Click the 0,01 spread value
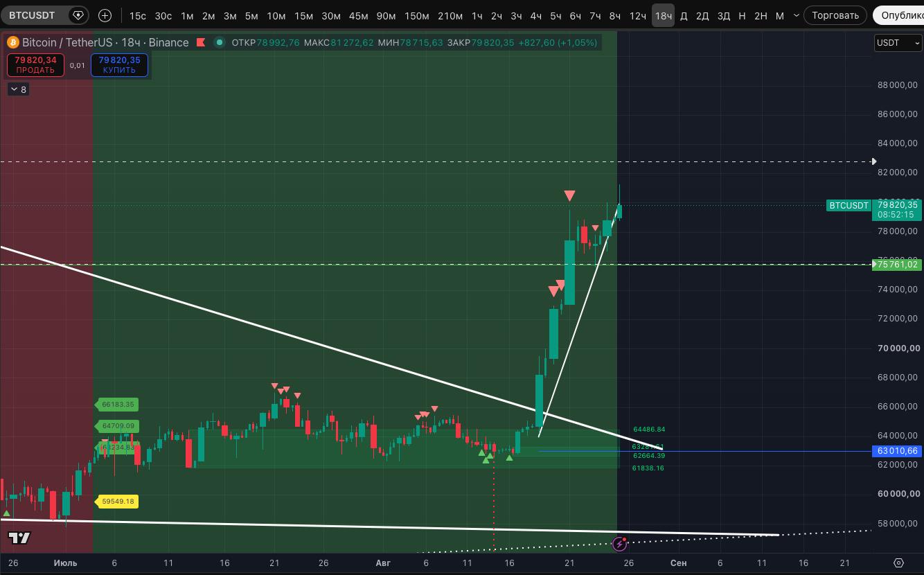Viewport: 924px width, 575px height. (x=78, y=66)
